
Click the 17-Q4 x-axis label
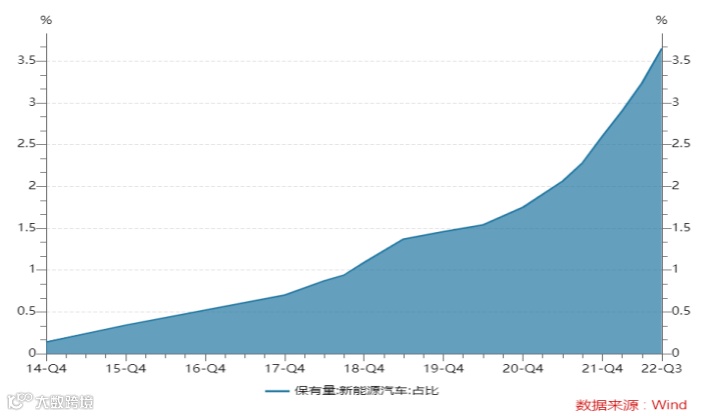(284, 369)
